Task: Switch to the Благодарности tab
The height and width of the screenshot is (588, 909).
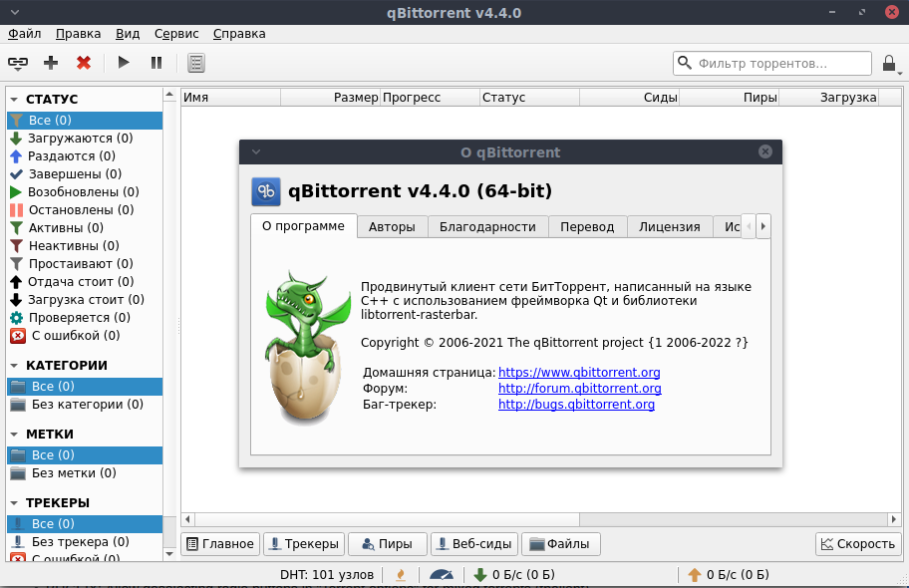Action: [487, 227]
